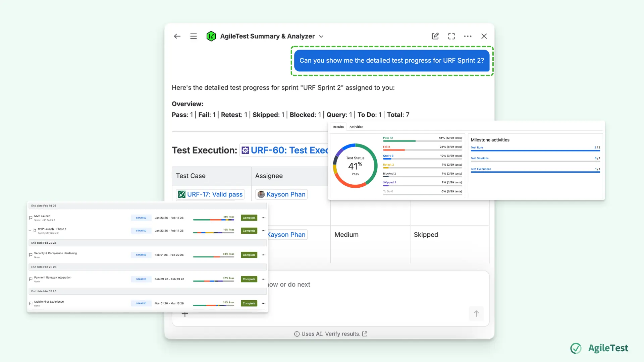Click the 32% Pass bar for Mobile First Experience
Viewport: 644px width, 362px height.
click(214, 305)
